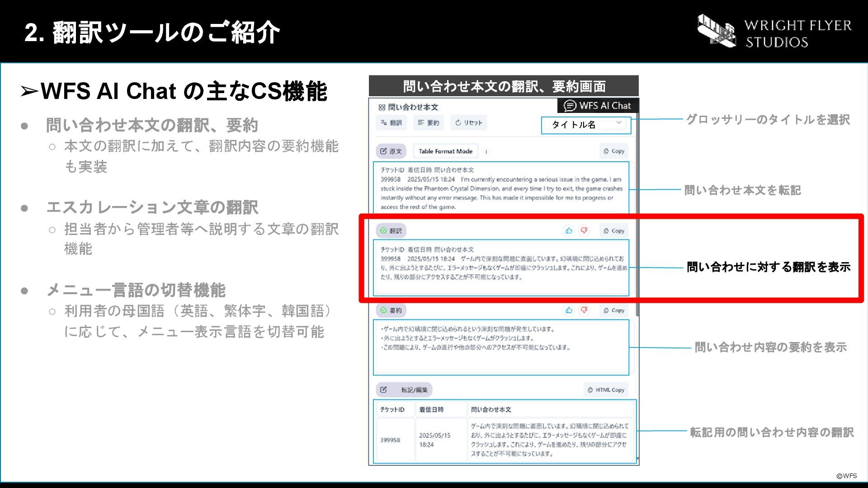Click the chevron arrow of タイトル名 selector
The width and height of the screenshot is (868, 488).
coord(619,123)
